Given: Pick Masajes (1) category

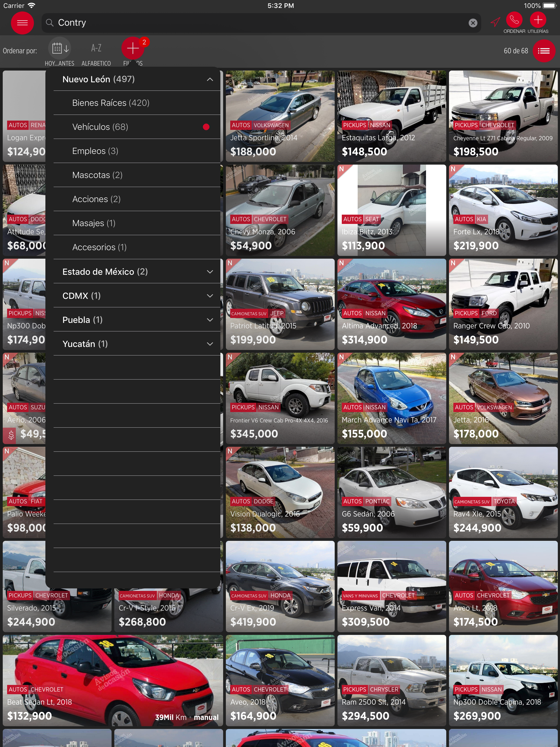Looking at the screenshot, I should tap(137, 223).
